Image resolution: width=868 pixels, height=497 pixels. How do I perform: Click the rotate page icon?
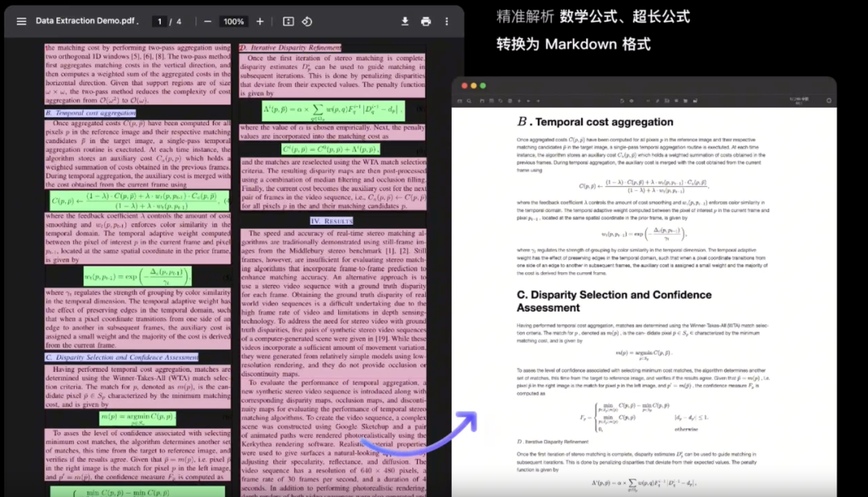pyautogui.click(x=307, y=21)
